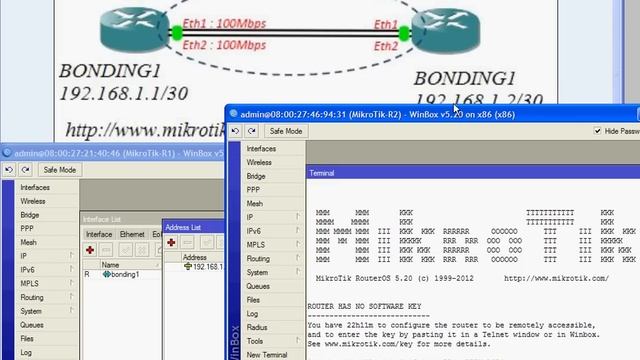Click Undo arrow in MikroTik-R1 window toolbar

(x=9, y=170)
